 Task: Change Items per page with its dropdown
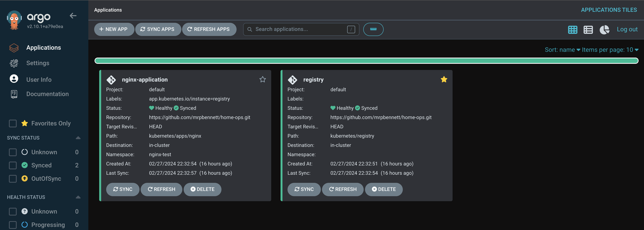(x=610, y=50)
